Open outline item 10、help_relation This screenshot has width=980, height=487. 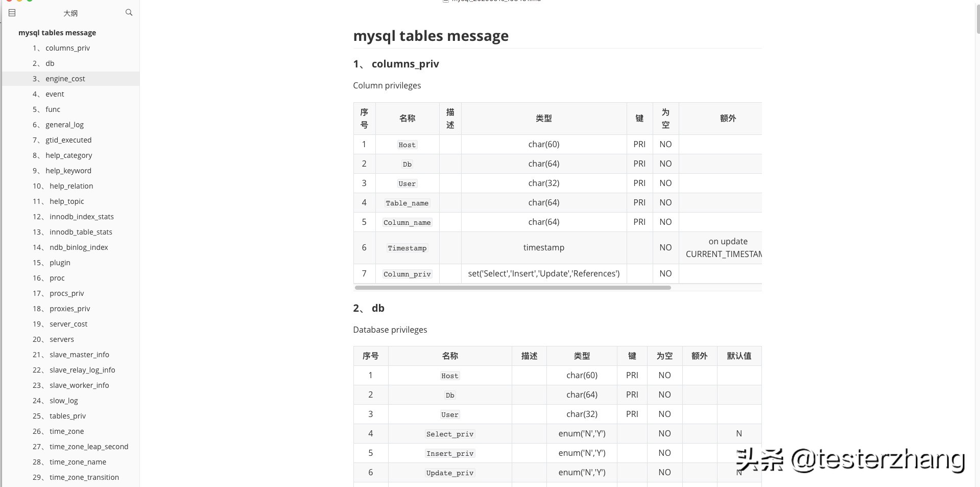click(x=63, y=186)
